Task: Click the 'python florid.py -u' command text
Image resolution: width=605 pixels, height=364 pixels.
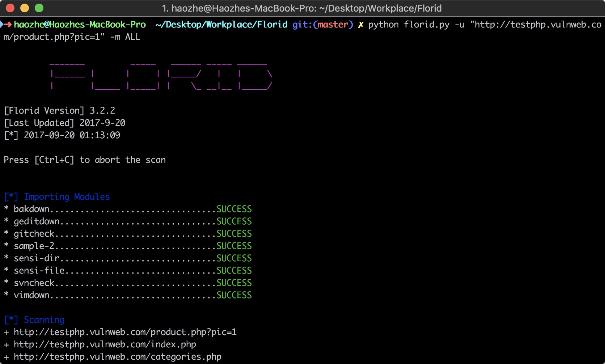Action: coord(416,25)
